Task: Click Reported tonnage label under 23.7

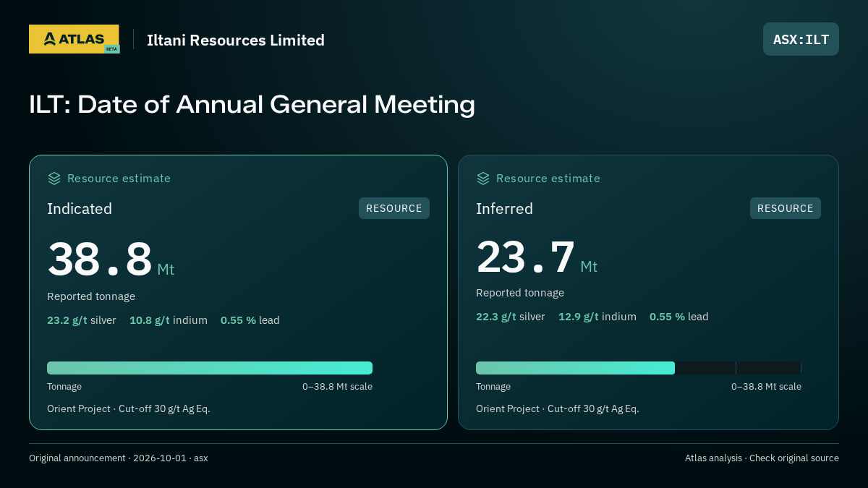Action: pos(520,293)
